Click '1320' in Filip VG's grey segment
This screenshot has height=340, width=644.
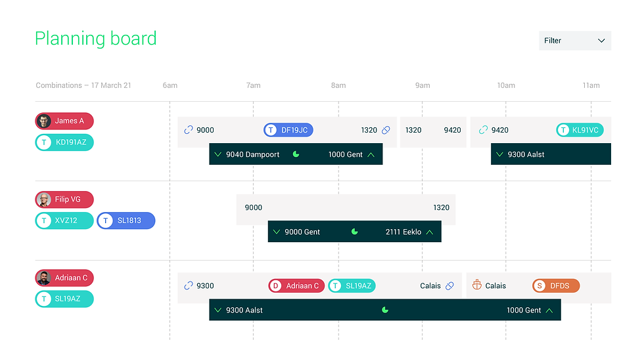point(442,207)
